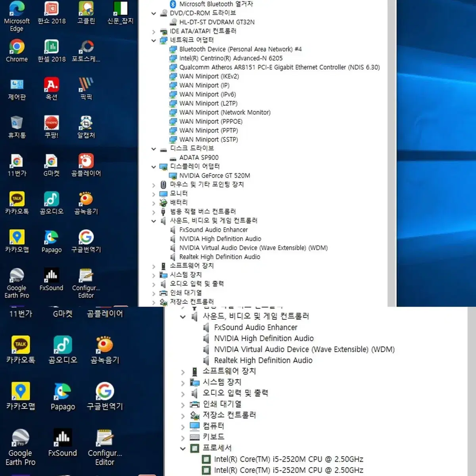Select WAN Miniport (PPPOE)
The width and height of the screenshot is (476, 476).
(x=211, y=122)
